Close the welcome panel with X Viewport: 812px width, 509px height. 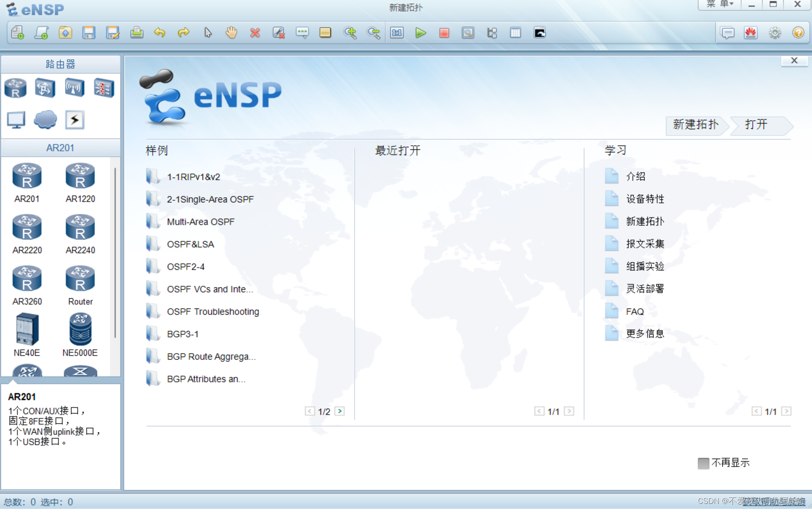click(794, 60)
